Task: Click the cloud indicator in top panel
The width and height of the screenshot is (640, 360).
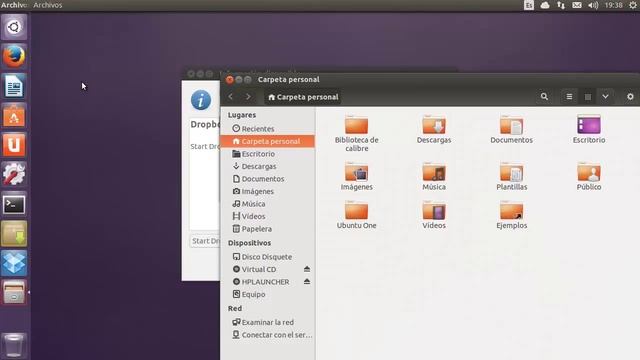Action: coord(545,5)
